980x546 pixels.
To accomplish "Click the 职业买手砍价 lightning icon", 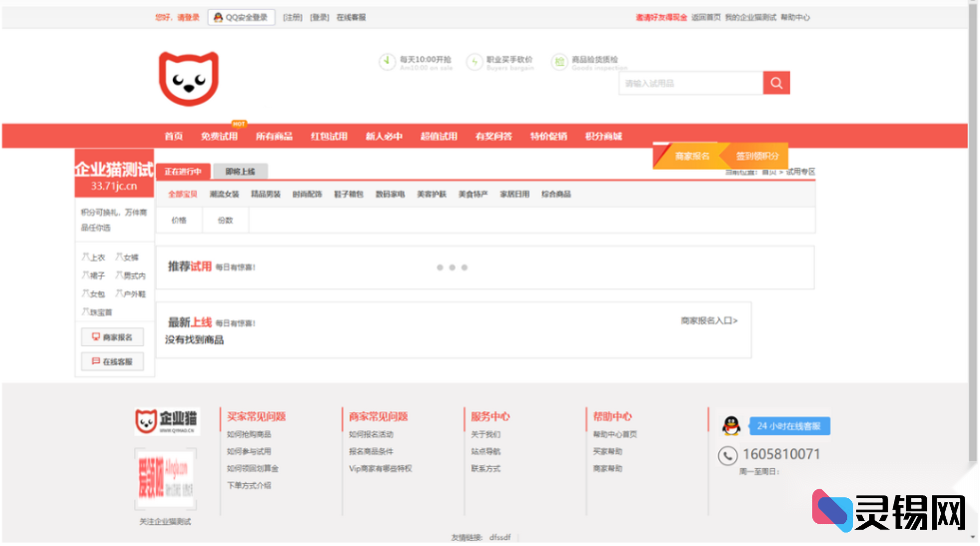I will (x=475, y=61).
